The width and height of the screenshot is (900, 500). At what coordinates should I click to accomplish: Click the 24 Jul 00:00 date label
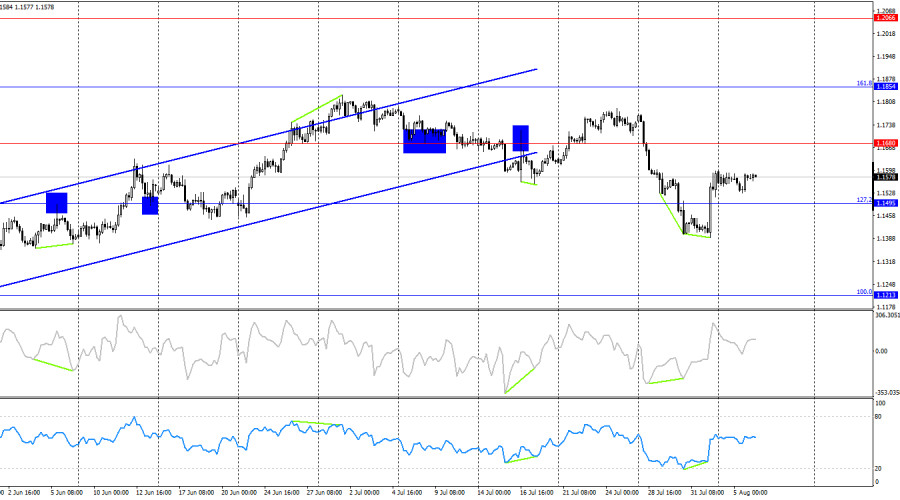[x=622, y=493]
